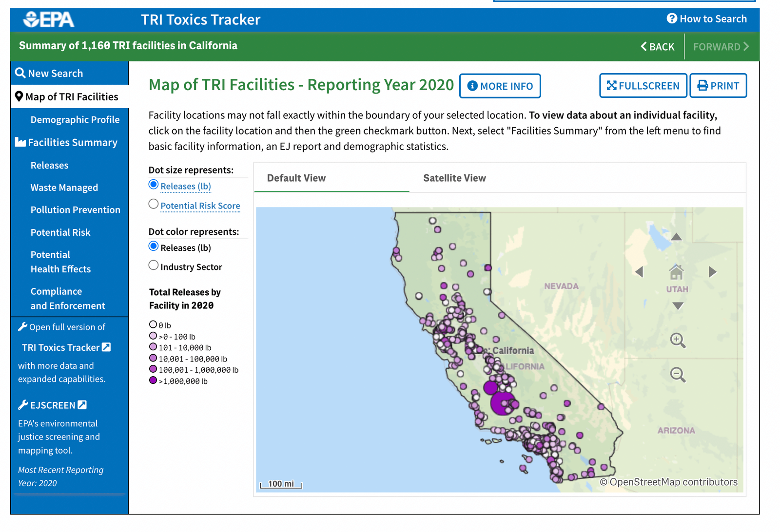Pan the map left using the left chevron
The height and width of the screenshot is (532, 780).
point(640,272)
